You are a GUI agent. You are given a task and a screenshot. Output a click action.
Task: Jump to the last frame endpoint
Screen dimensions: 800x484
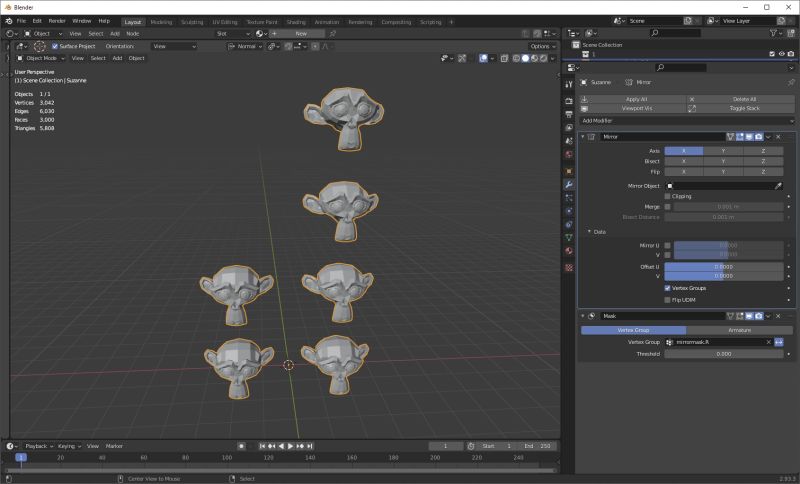pos(309,446)
